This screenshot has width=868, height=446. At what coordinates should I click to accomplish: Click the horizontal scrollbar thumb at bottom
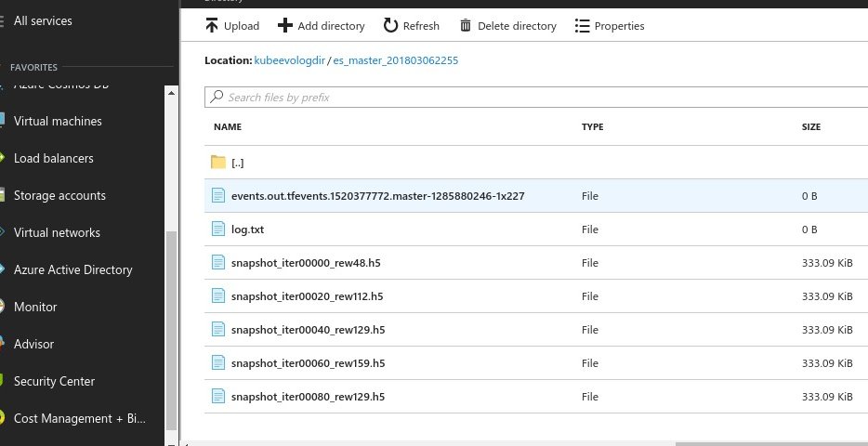(x=771, y=444)
